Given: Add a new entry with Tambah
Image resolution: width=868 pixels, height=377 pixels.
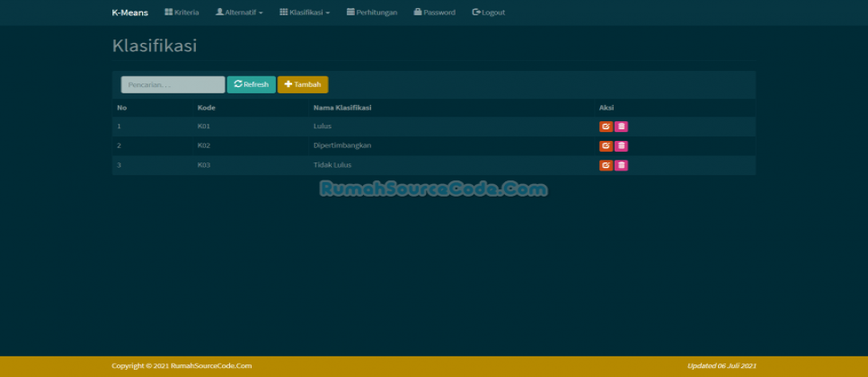Looking at the screenshot, I should pos(303,84).
